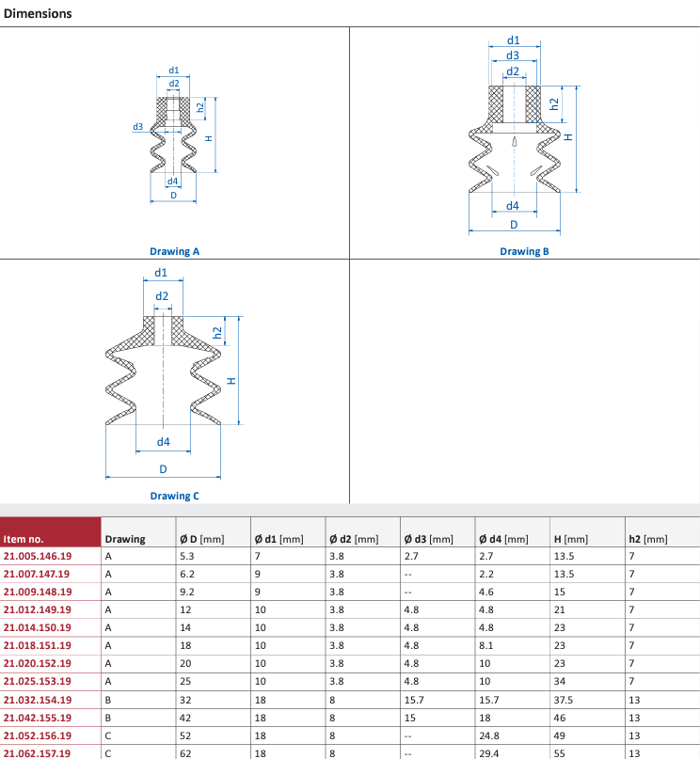Open item link 21.005.146.19
Image resolution: width=700 pixels, height=759 pixels.
tap(38, 556)
